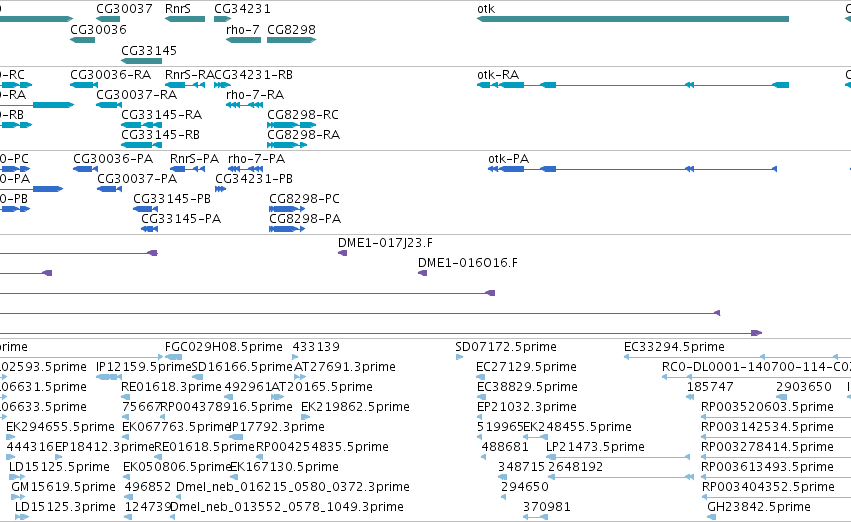Click the CG33145 gene bar

point(142,61)
